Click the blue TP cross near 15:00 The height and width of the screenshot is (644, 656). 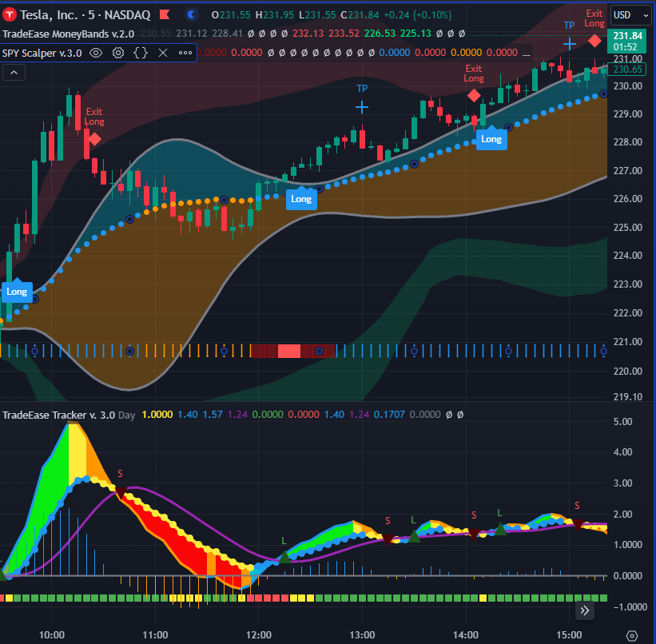tap(570, 43)
